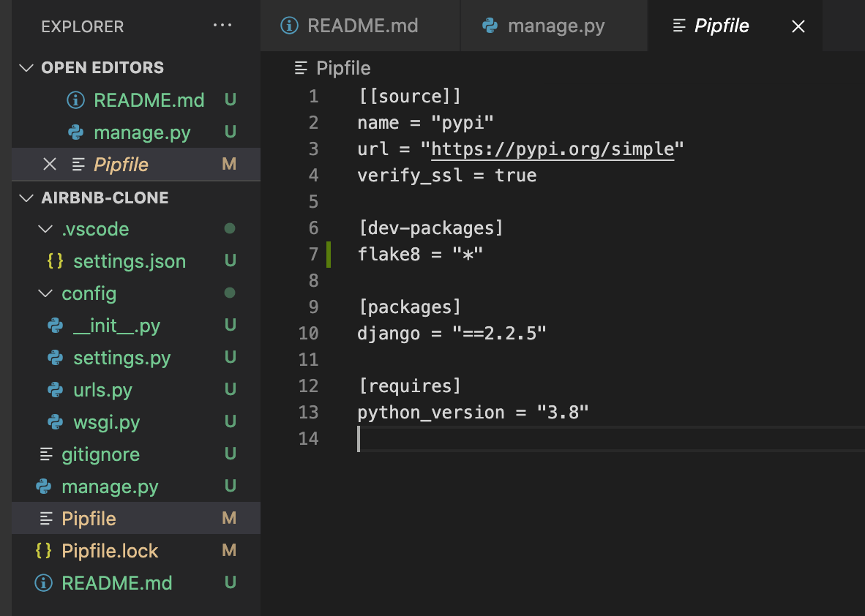Click the Python icon beside wsgi.py
The image size is (865, 616).
[55, 422]
